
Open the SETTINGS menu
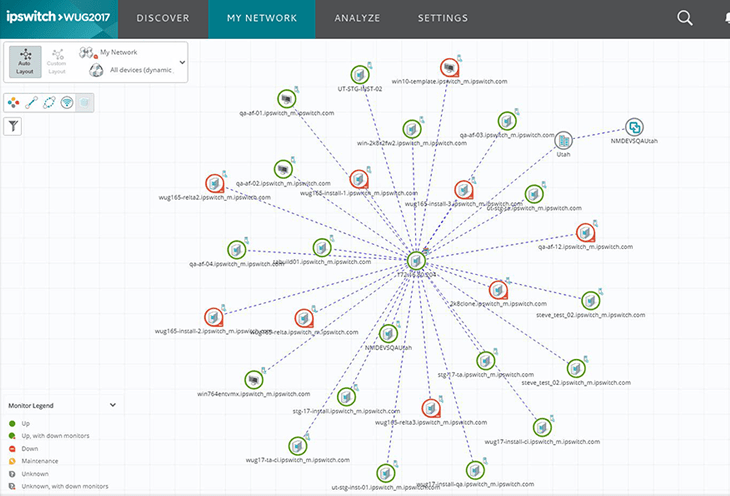(443, 18)
